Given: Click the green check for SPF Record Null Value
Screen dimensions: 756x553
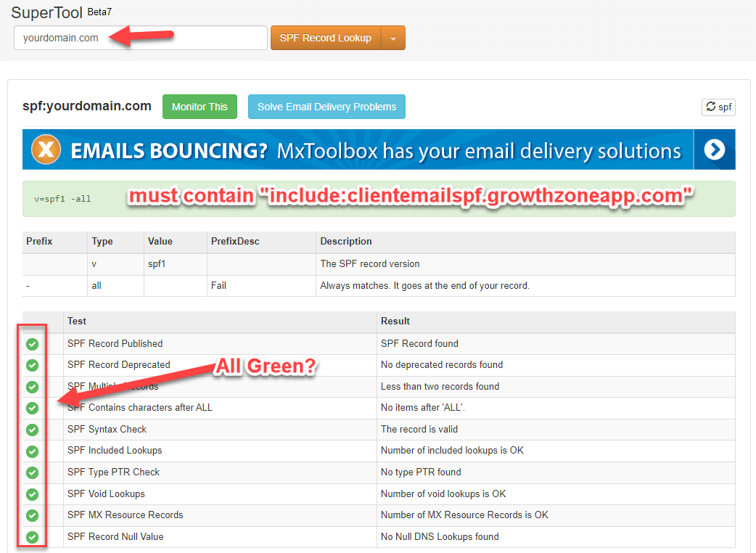Looking at the screenshot, I should click(32, 537).
